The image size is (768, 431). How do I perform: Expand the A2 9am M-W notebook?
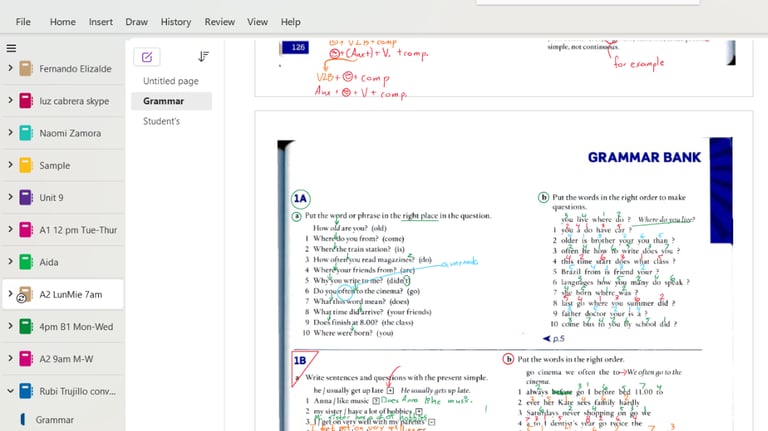pyautogui.click(x=10, y=359)
